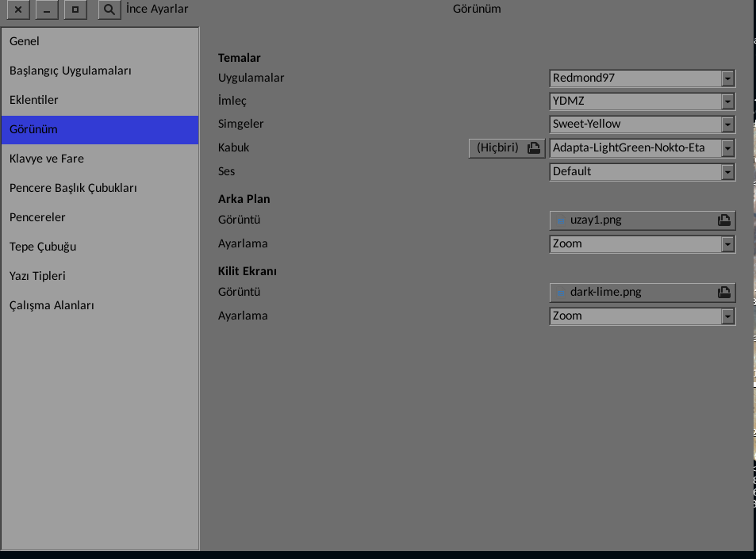The image size is (756, 559).
Task: Expand the Arka Plan Ayarlama Zoom dropdown
Action: (643, 244)
